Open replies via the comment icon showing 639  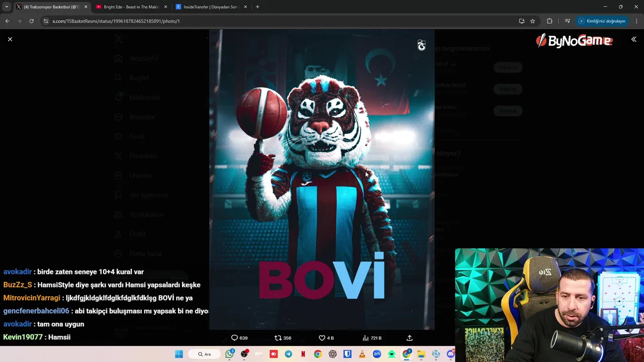[x=239, y=338]
